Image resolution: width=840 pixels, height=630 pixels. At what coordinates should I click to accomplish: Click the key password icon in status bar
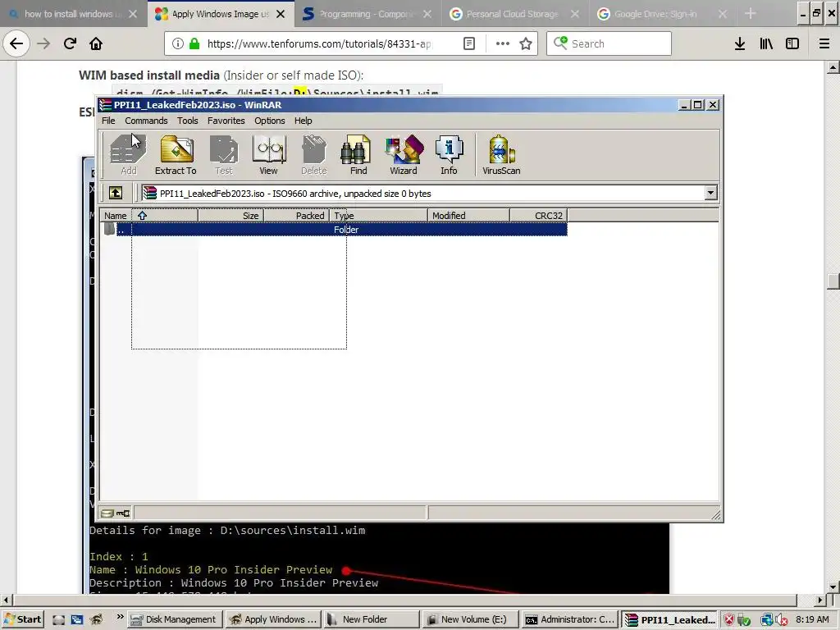point(123,514)
